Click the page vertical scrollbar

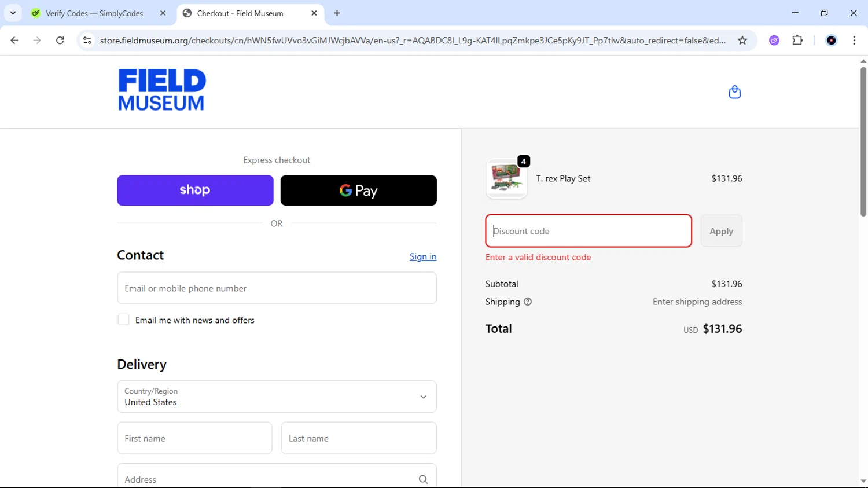(x=863, y=142)
